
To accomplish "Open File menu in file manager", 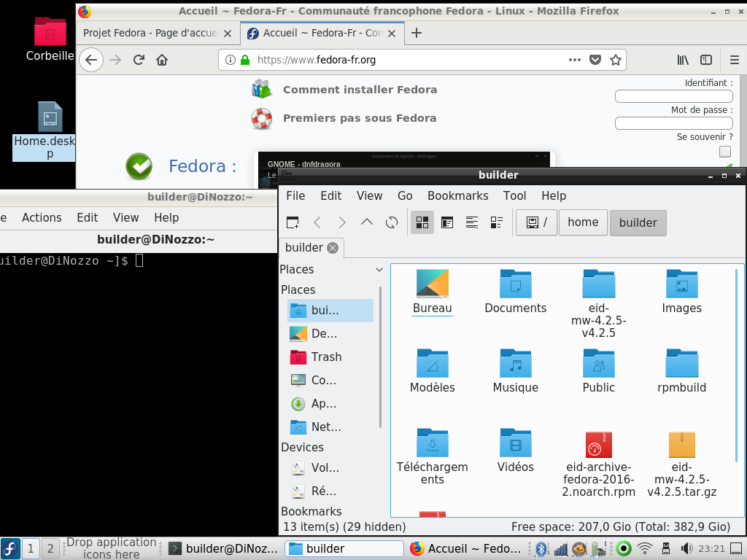I will (x=295, y=195).
